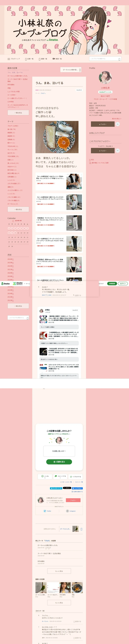The width and height of the screenshot is (129, 644).
Task: Click the B! ブックマーク share button
Action: click(x=56, y=488)
